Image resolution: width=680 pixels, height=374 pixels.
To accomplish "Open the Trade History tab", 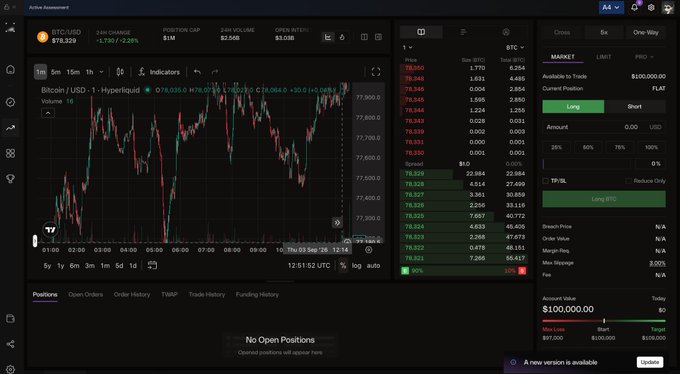I will (207, 294).
